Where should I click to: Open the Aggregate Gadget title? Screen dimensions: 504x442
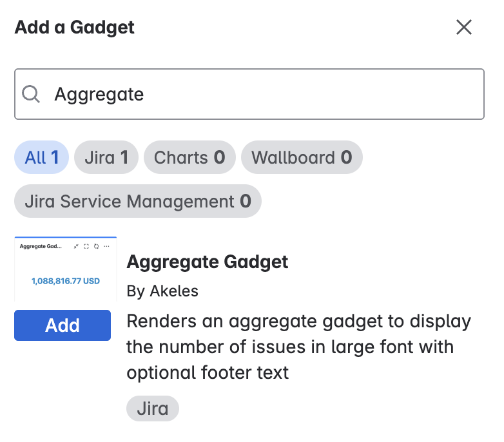click(208, 262)
